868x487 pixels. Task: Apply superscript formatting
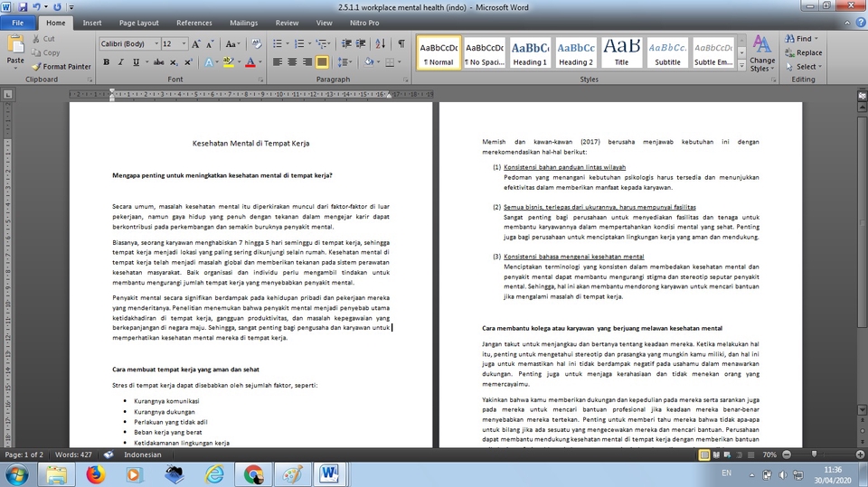click(x=188, y=62)
